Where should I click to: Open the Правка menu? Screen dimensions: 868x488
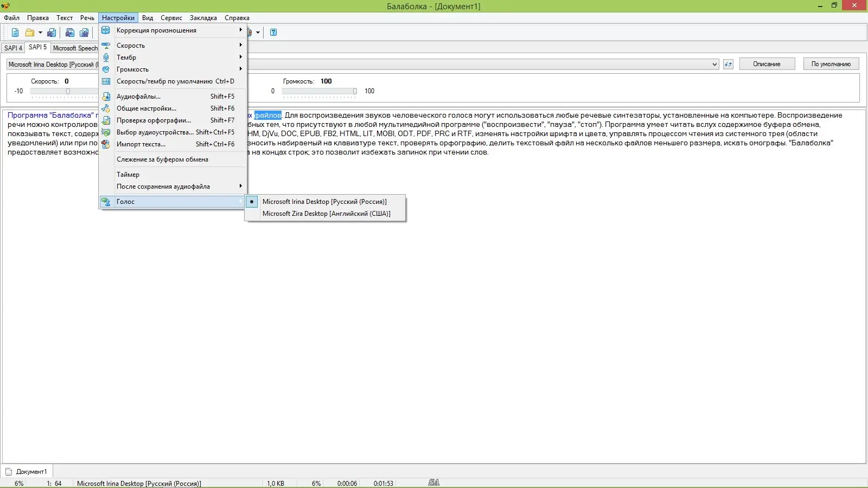[x=38, y=18]
